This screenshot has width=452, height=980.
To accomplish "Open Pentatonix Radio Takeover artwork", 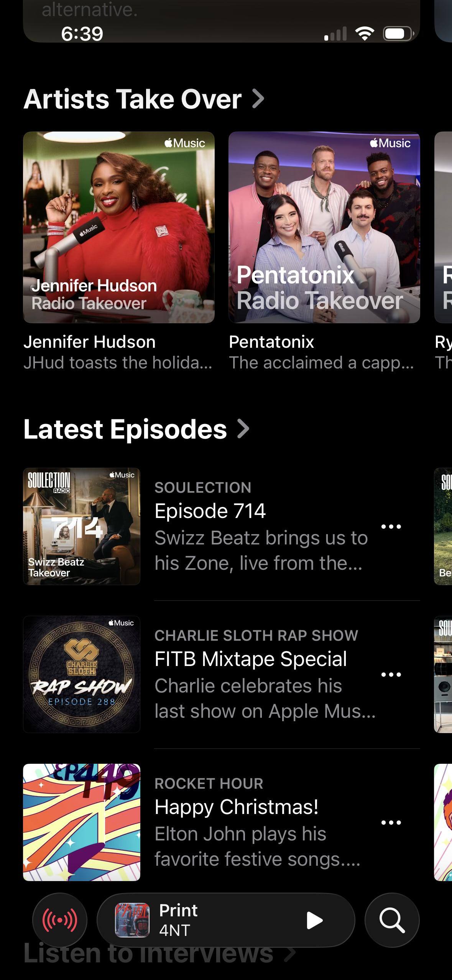I will click(324, 227).
